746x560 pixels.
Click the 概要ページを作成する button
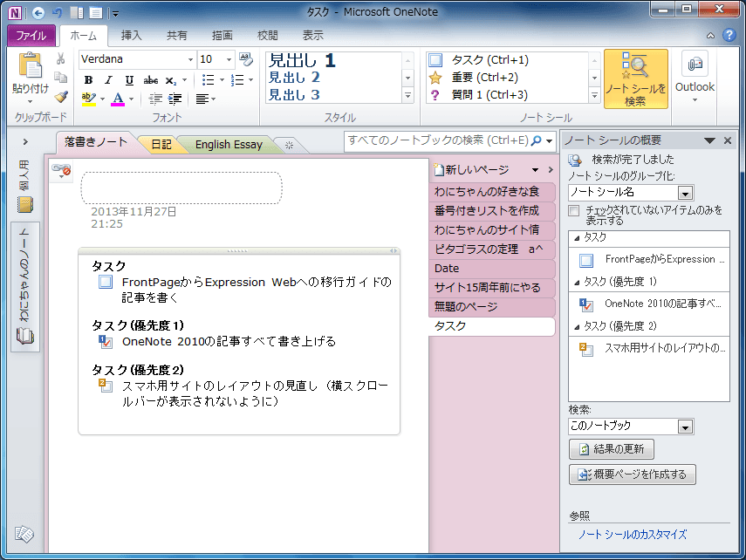click(633, 475)
